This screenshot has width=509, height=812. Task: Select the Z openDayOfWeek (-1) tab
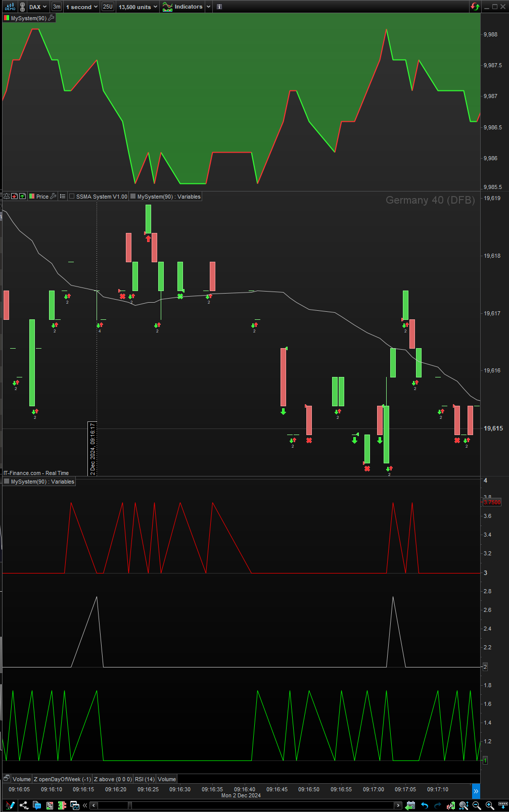tap(62, 779)
